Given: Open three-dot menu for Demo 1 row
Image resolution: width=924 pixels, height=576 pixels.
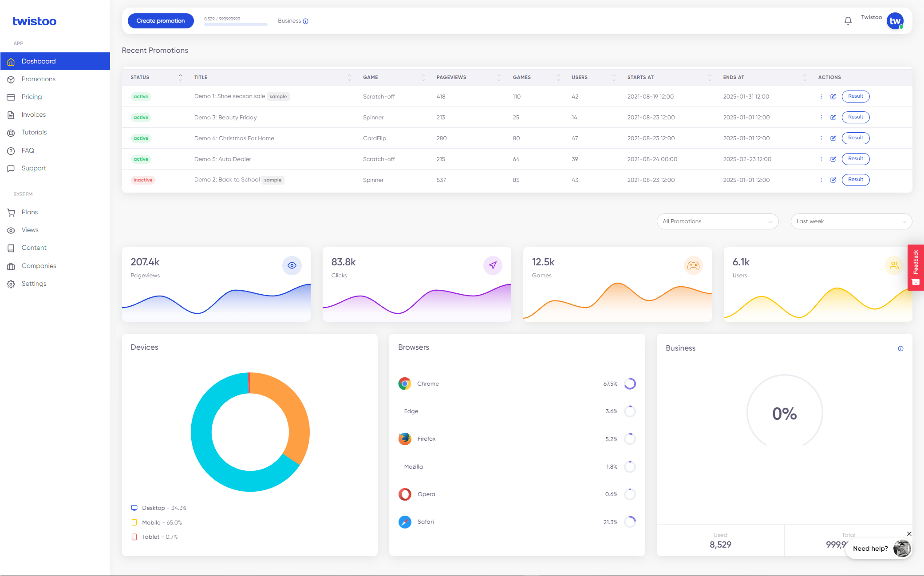Looking at the screenshot, I should pos(821,96).
